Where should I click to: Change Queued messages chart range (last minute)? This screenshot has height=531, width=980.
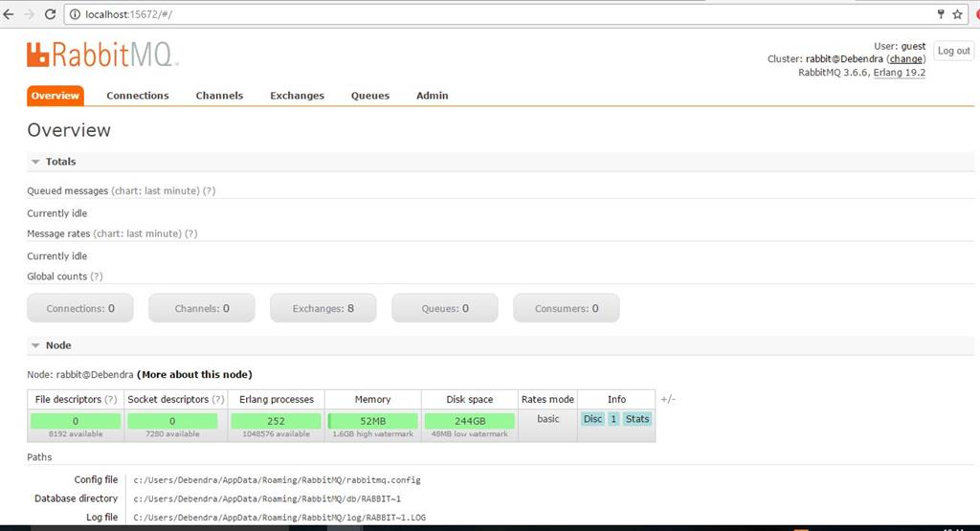[x=156, y=190]
